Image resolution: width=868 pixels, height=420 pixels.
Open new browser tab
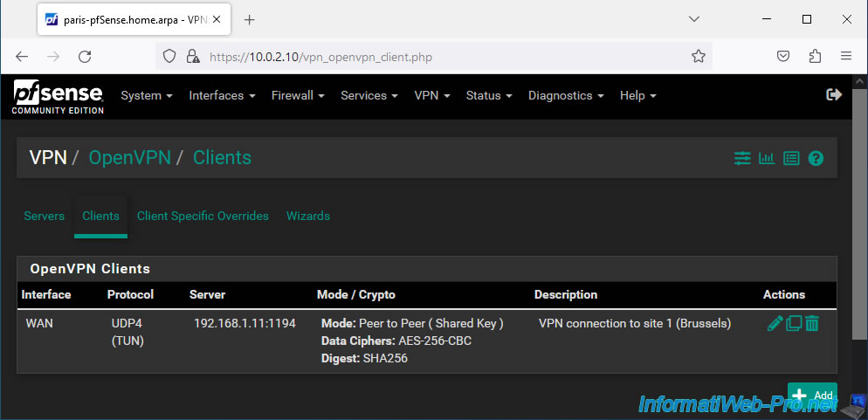pos(250,20)
